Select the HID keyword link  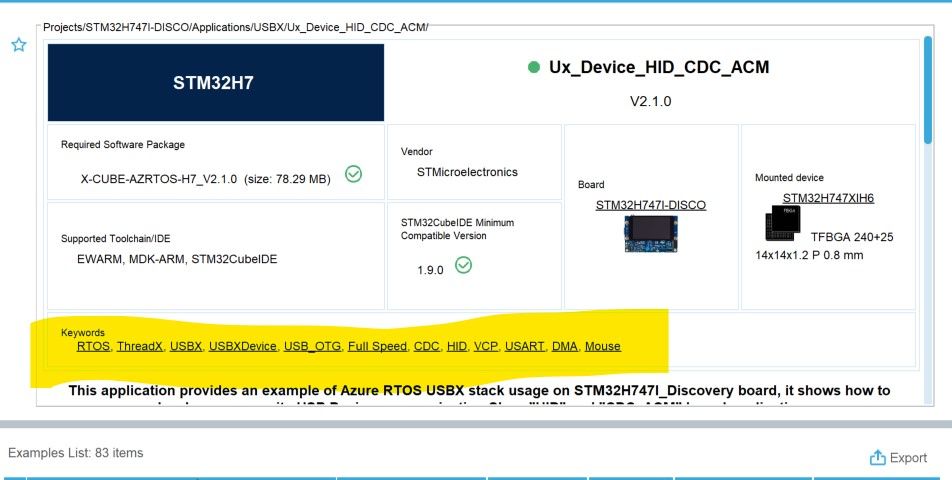click(x=457, y=346)
